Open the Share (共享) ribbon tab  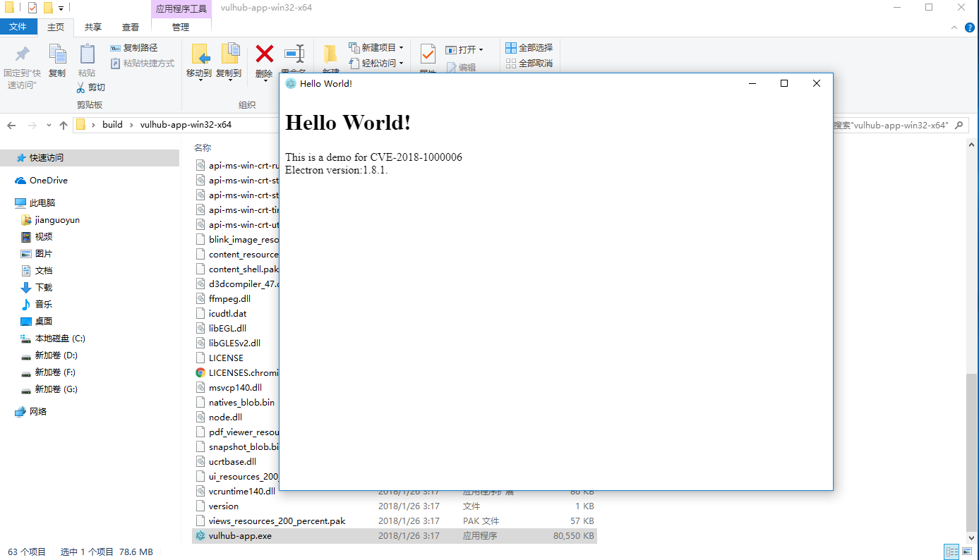93,28
